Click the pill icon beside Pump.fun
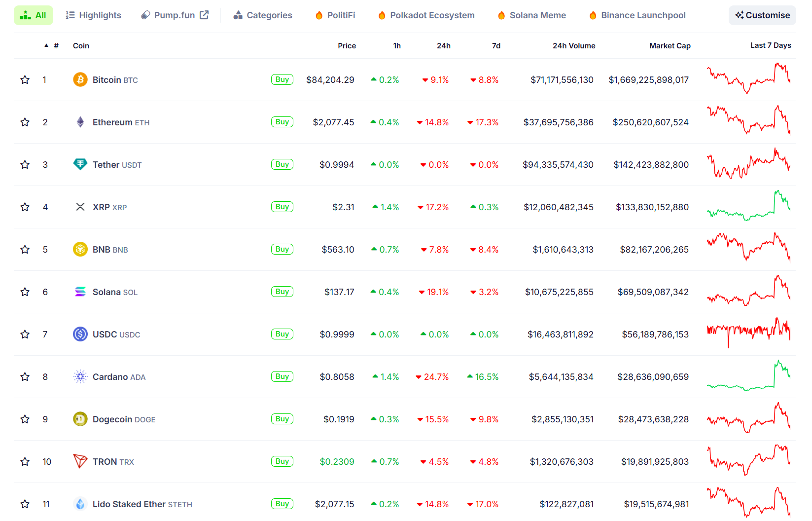Viewport: 812px width, 521px height. [145, 15]
